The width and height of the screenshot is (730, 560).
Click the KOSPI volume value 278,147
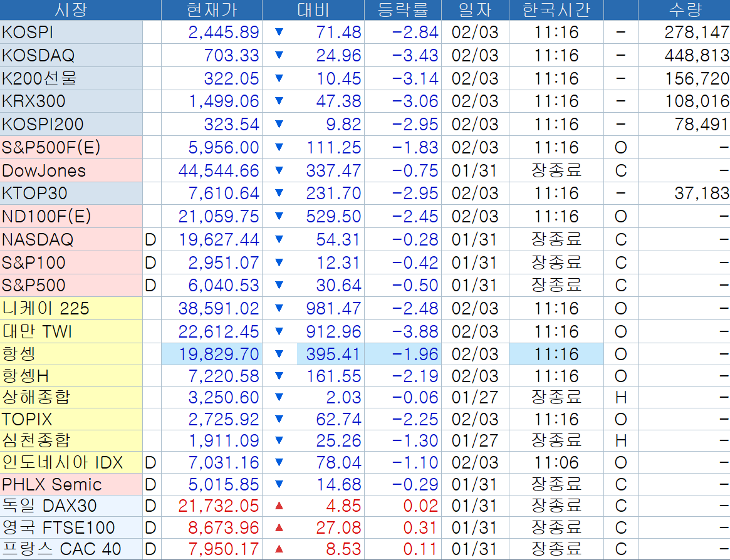point(696,33)
